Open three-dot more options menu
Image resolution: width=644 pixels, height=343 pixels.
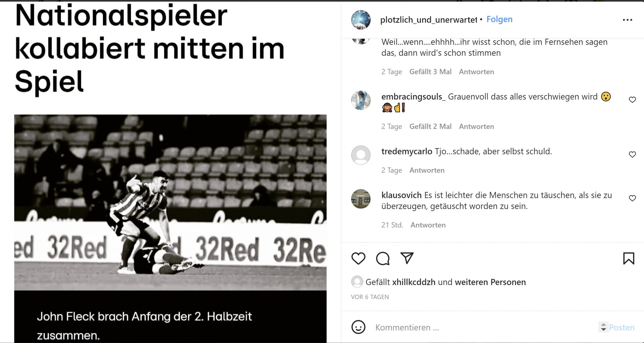coord(627,20)
